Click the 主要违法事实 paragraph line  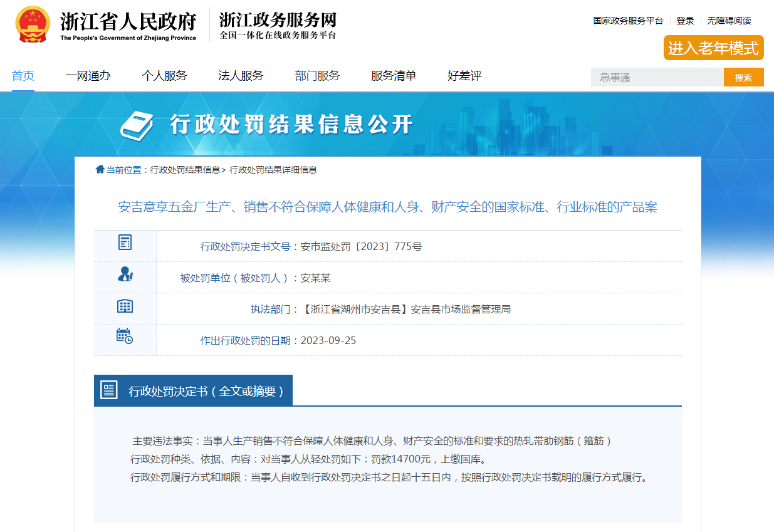372,441
